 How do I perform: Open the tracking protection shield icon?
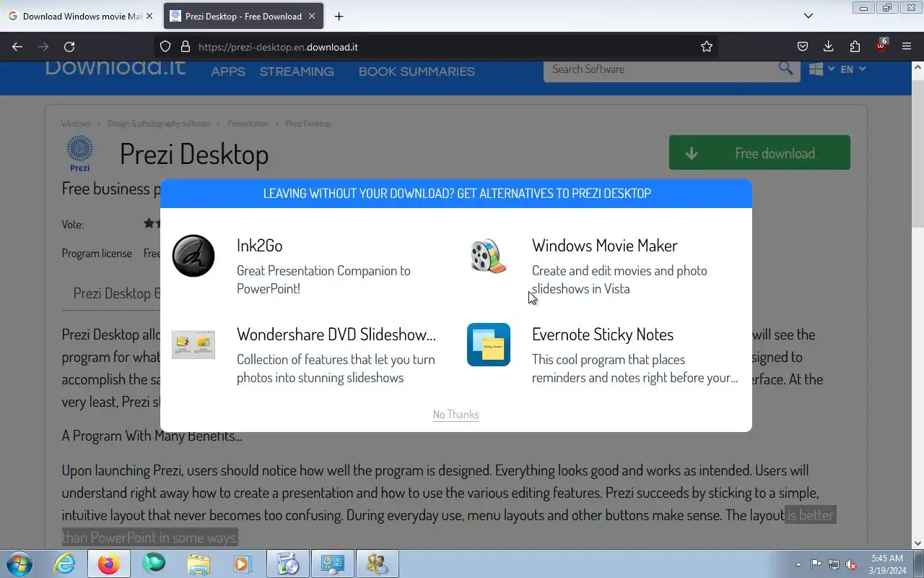click(x=165, y=46)
